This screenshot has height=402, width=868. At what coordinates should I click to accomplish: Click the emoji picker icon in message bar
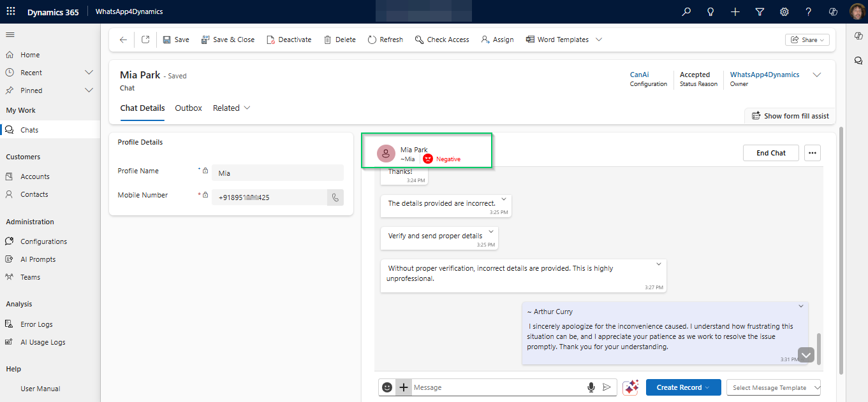pos(387,387)
